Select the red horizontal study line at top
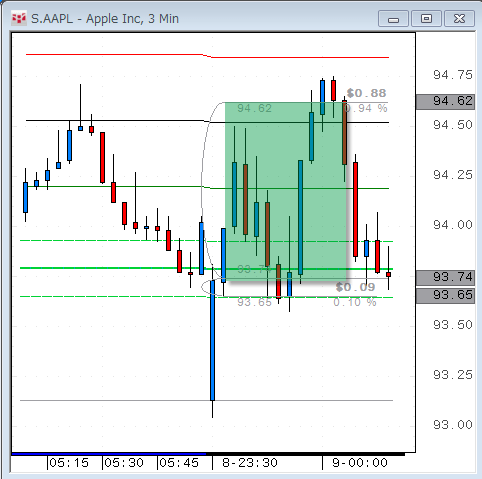Image resolution: width=482 pixels, height=479 pixels. click(x=207, y=56)
